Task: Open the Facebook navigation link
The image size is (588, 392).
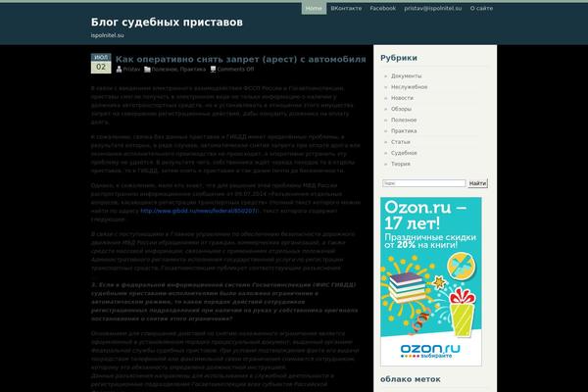Action: [383, 8]
